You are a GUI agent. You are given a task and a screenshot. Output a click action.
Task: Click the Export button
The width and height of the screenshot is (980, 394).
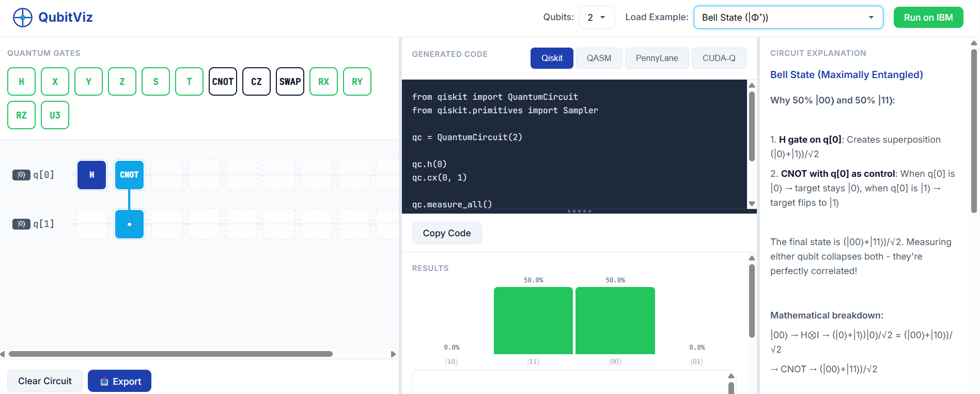[119, 381]
